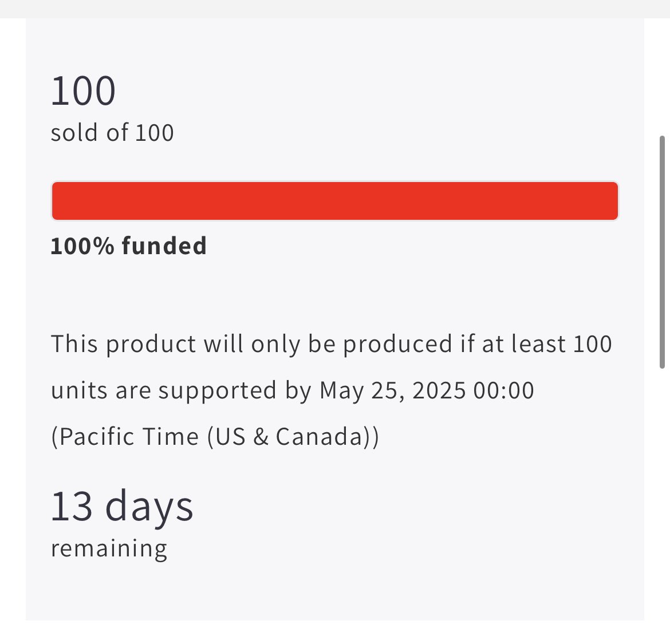Click the far right end of the progress bar
This screenshot has width=670, height=644.
pyautogui.click(x=613, y=201)
